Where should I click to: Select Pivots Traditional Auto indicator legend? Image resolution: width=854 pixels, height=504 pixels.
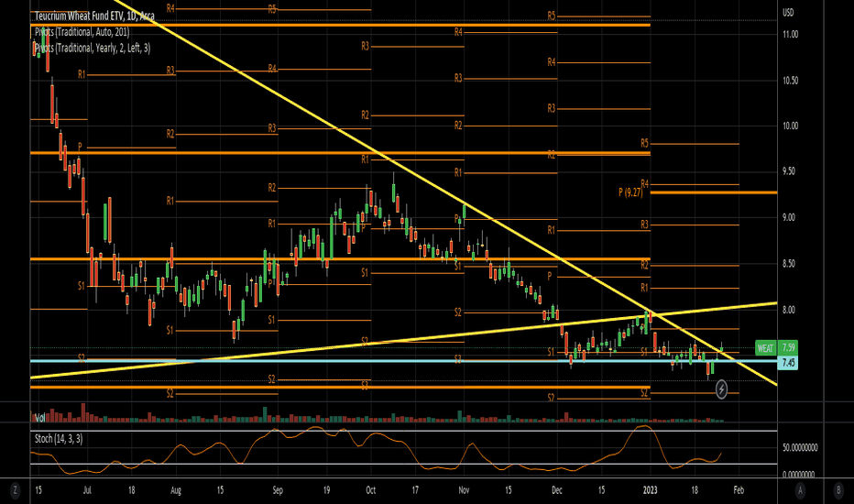tap(82, 32)
